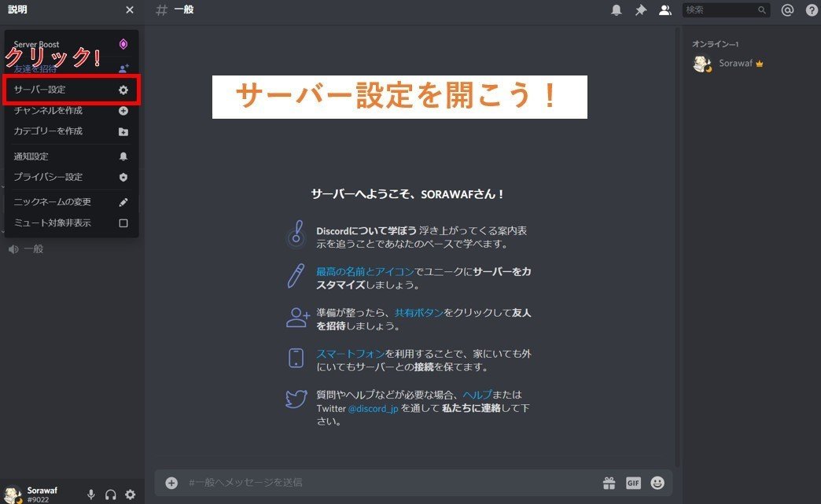This screenshot has height=504, width=821.
Task: Click the add-friend icon beside 友達を招待
Action: pyautogui.click(x=123, y=68)
